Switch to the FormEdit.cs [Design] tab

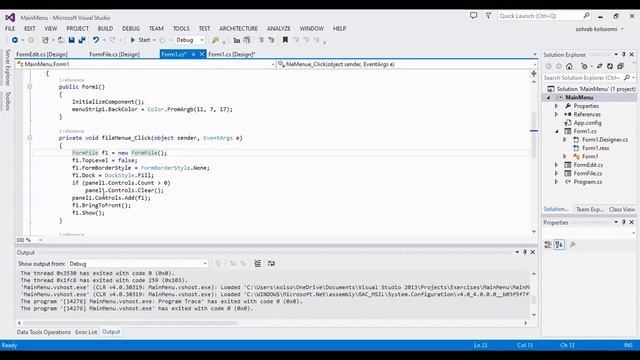[42, 54]
